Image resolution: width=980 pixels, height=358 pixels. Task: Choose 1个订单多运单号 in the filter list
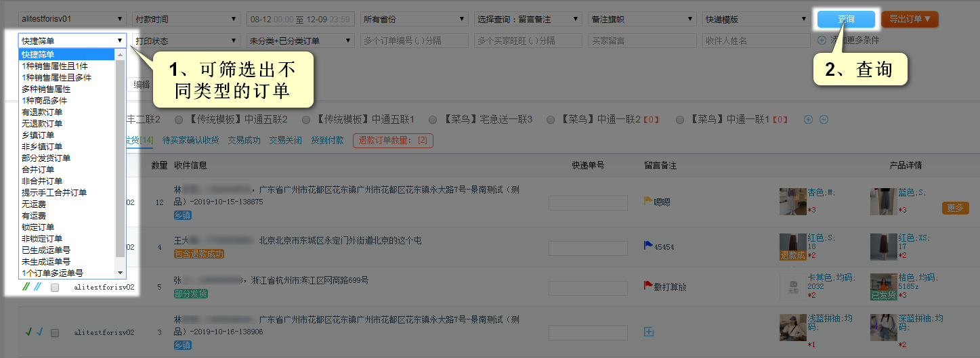point(67,273)
